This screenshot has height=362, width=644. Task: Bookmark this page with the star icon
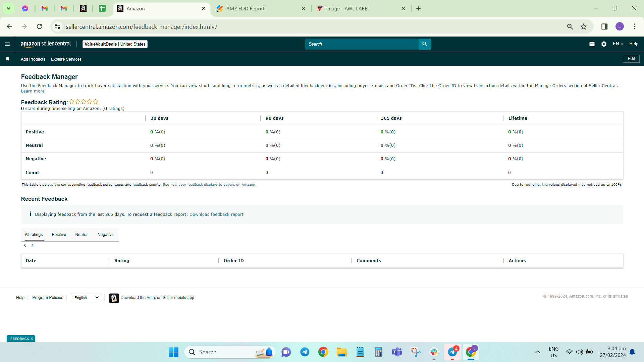coord(584,26)
